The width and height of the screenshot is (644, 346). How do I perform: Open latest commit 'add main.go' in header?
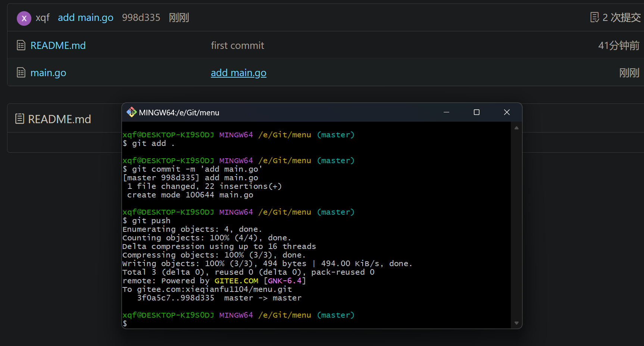85,18
